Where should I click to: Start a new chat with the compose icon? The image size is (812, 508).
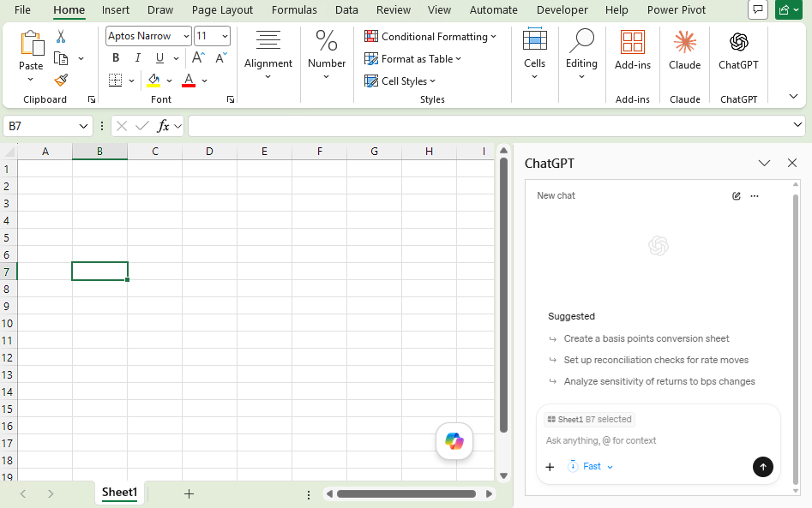[x=736, y=196]
